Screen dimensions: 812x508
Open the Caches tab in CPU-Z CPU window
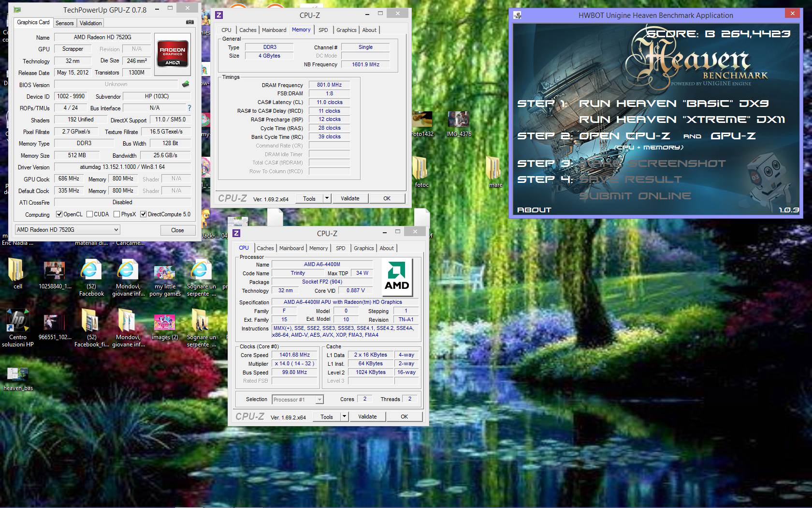click(x=265, y=248)
